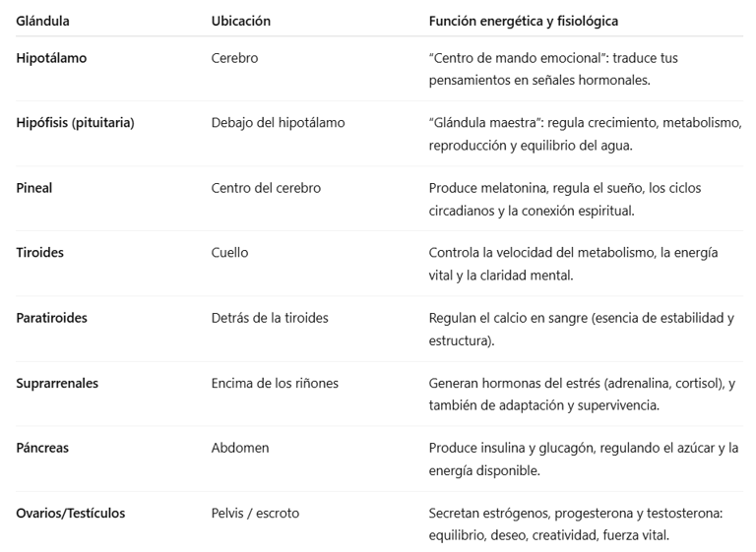Click Encima de los riñones cell

pyautogui.click(x=275, y=384)
